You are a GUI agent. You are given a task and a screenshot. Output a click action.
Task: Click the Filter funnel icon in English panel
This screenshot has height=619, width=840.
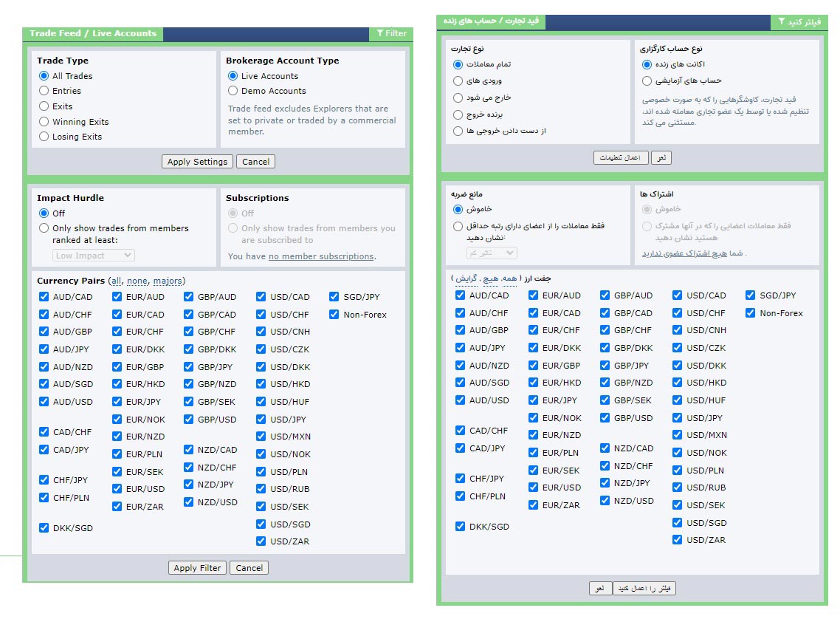click(379, 33)
